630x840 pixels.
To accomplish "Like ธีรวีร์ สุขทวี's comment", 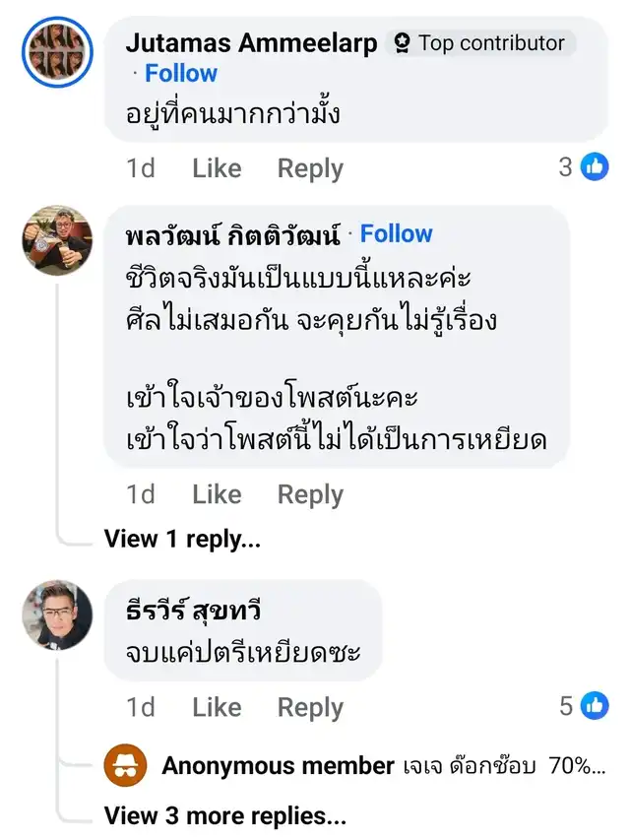I will click(x=217, y=707).
